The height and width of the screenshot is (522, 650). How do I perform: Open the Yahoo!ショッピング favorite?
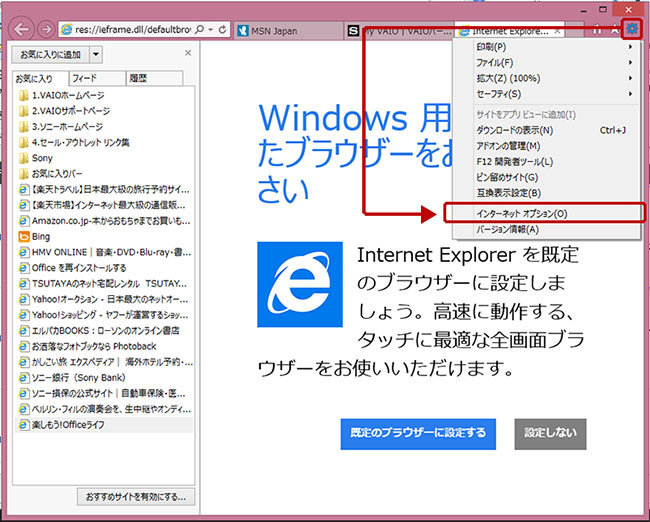click(x=104, y=315)
